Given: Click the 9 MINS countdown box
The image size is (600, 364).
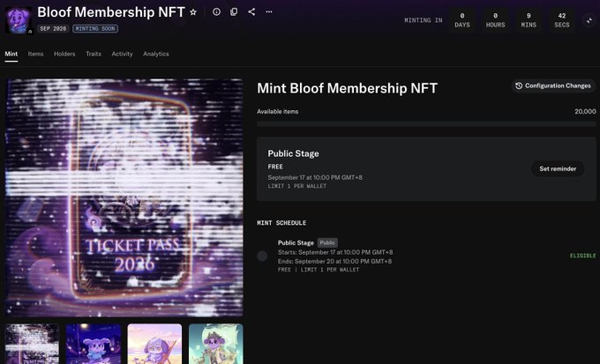Looking at the screenshot, I should [529, 20].
